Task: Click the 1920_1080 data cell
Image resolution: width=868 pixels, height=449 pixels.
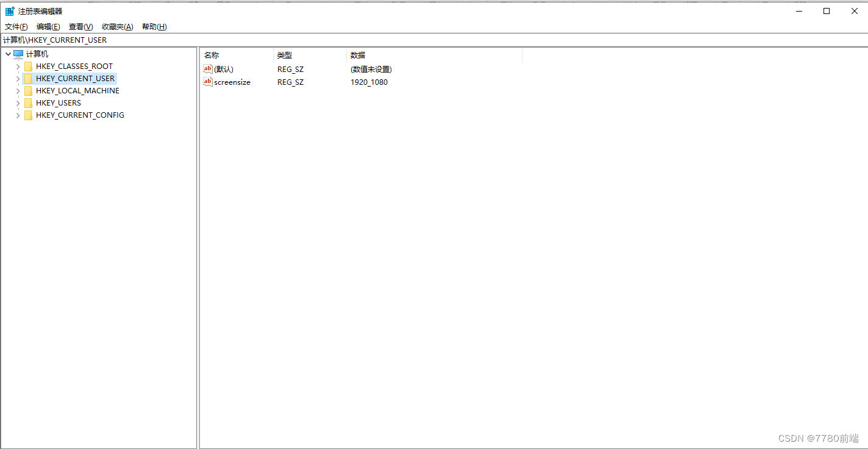Action: (369, 82)
